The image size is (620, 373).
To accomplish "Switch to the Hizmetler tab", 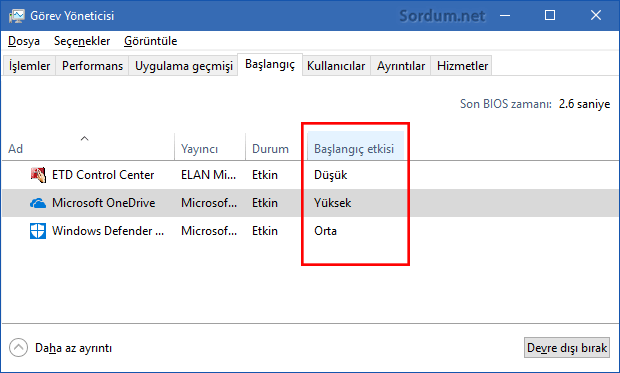I will click(x=462, y=66).
